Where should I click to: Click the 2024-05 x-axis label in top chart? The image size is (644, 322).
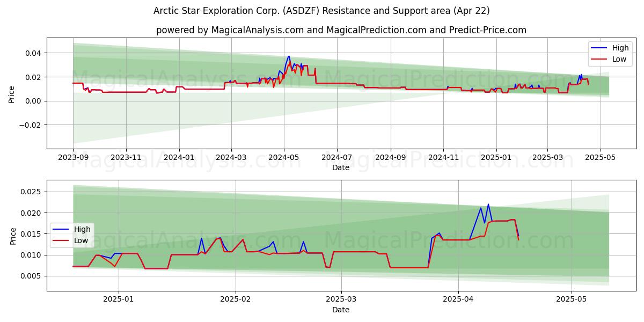click(x=284, y=157)
